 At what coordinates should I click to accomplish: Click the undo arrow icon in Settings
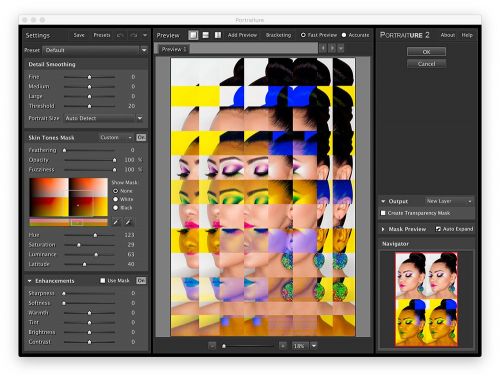click(120, 35)
